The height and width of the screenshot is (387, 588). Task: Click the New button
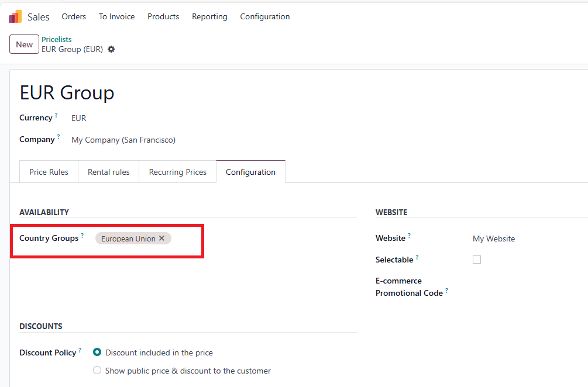pos(25,44)
